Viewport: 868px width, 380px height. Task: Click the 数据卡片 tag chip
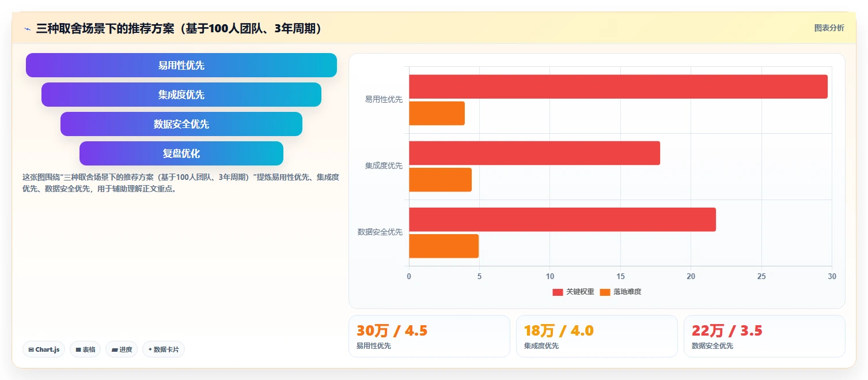164,349
